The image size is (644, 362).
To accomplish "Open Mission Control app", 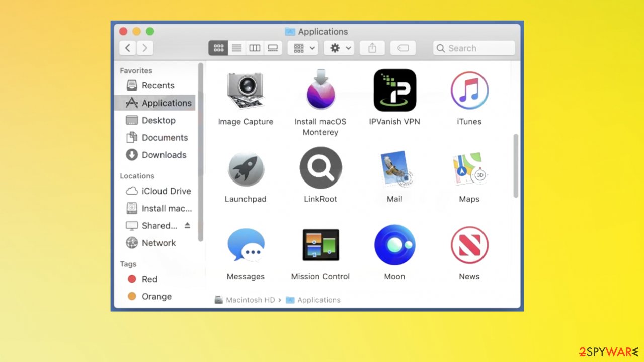I will (320, 245).
